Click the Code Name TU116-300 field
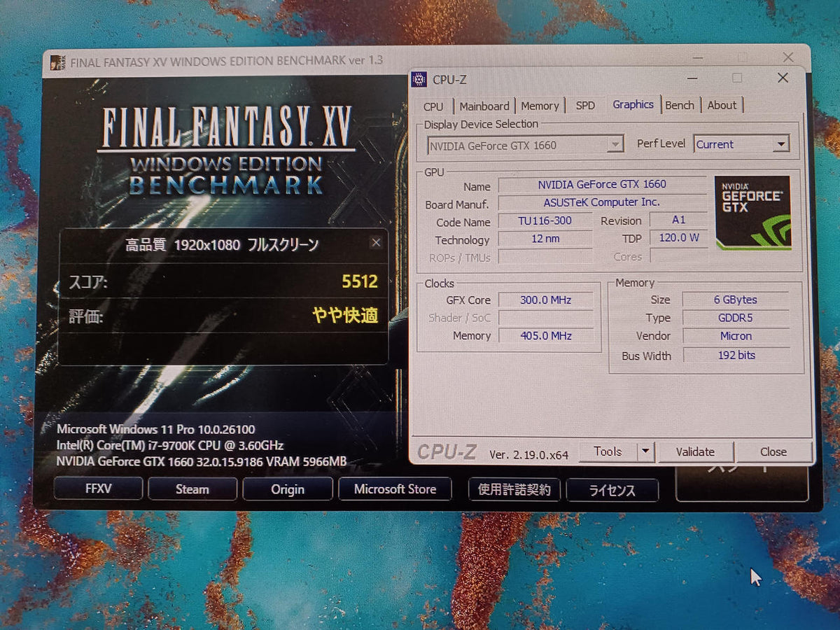The height and width of the screenshot is (630, 840). (545, 220)
